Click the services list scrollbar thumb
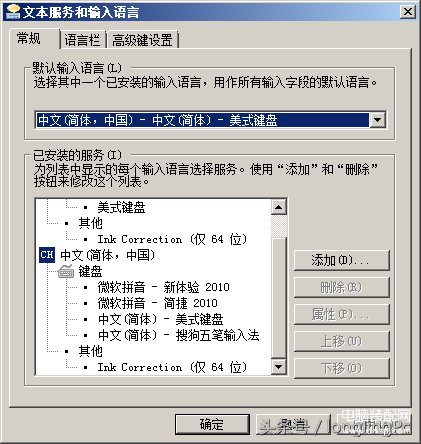421x444 pixels. [279, 298]
